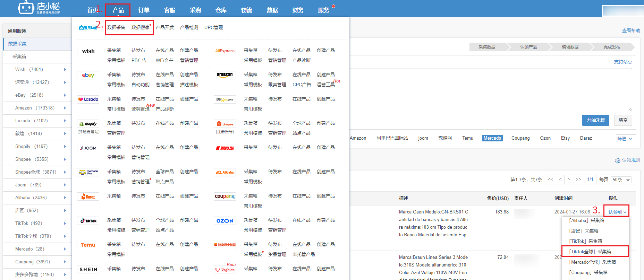
Task: Open eBay 描述模板 link
Action: pyautogui.click(x=189, y=85)
